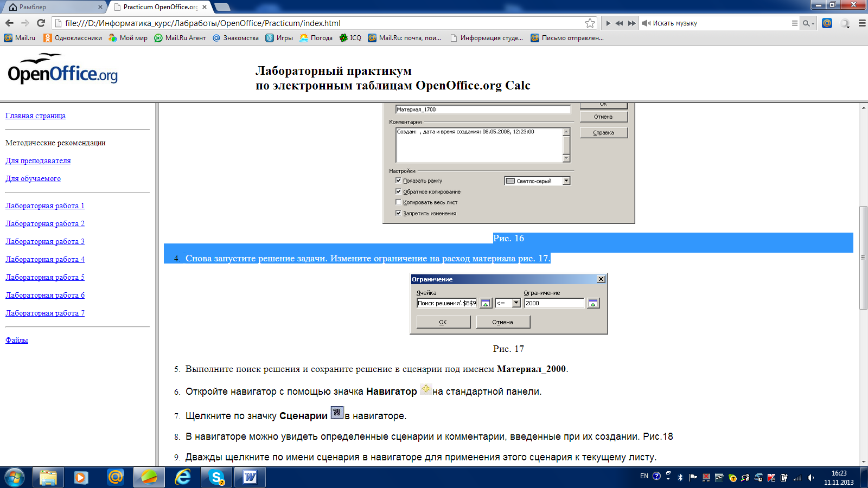The image size is (868, 488).
Task: Open the 'Mail.Ru: почта' bookmark
Action: 404,38
